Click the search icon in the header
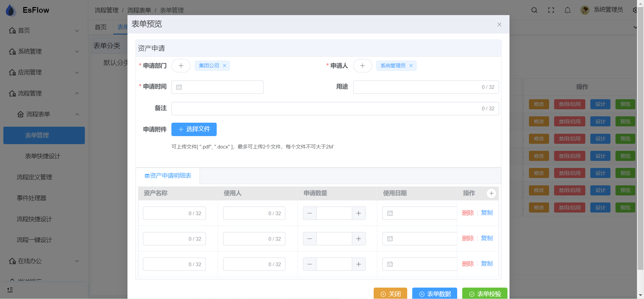Screen dimensions: 644x299 tap(534, 10)
